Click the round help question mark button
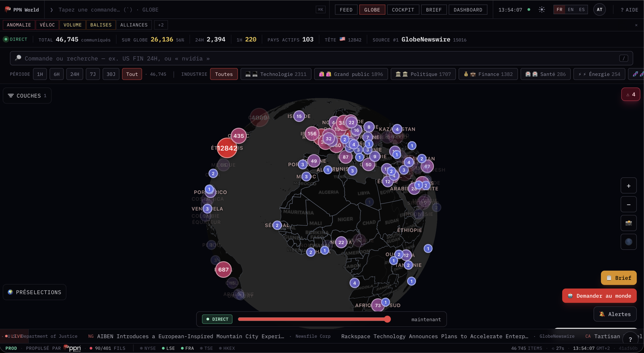Image resolution: width=644 pixels, height=353 pixels. (630, 339)
